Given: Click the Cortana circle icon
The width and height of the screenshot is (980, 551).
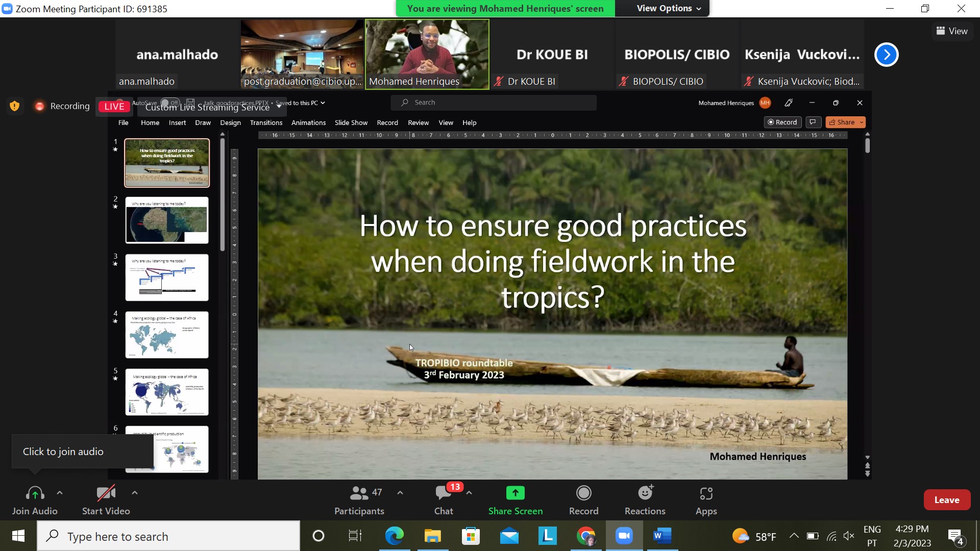Looking at the screenshot, I should point(318,536).
